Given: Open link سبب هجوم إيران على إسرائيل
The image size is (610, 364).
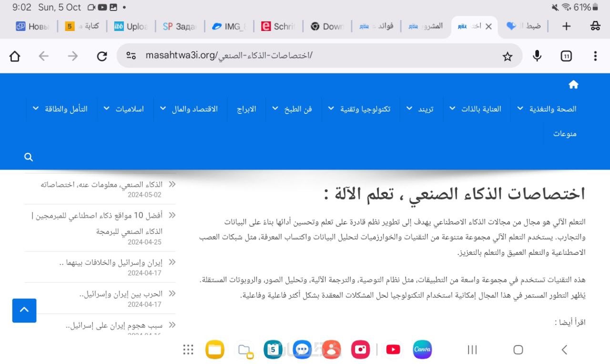Looking at the screenshot, I should click(114, 326).
